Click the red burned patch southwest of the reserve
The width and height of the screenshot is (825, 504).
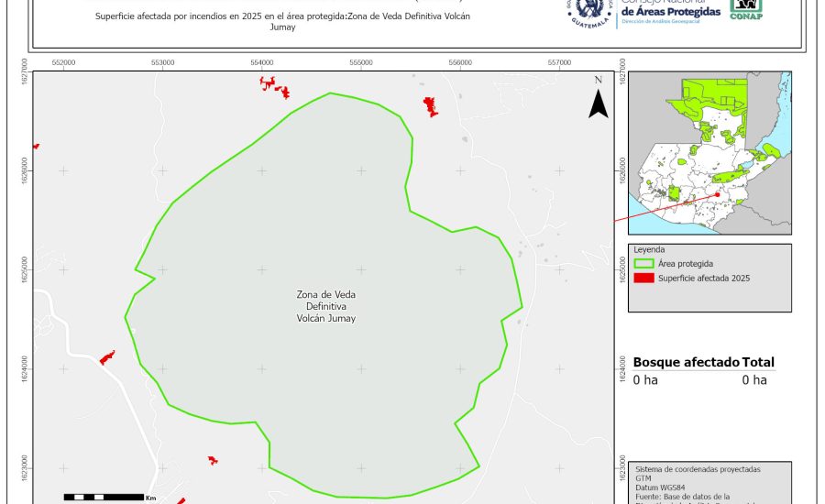[107, 357]
